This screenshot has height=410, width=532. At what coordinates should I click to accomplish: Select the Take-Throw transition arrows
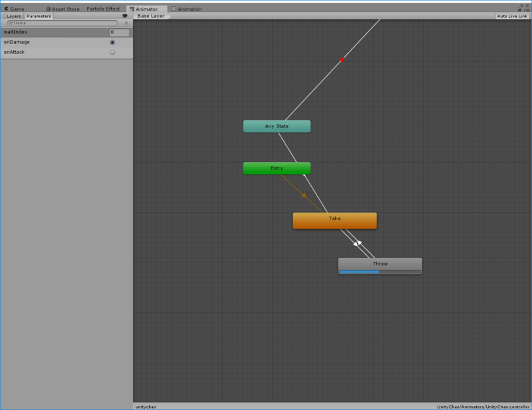(357, 243)
